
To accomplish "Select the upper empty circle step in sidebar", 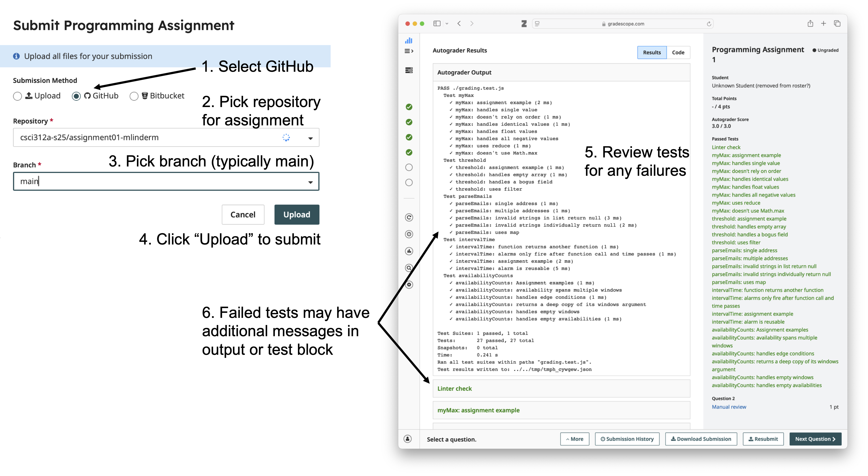I will pyautogui.click(x=409, y=167).
